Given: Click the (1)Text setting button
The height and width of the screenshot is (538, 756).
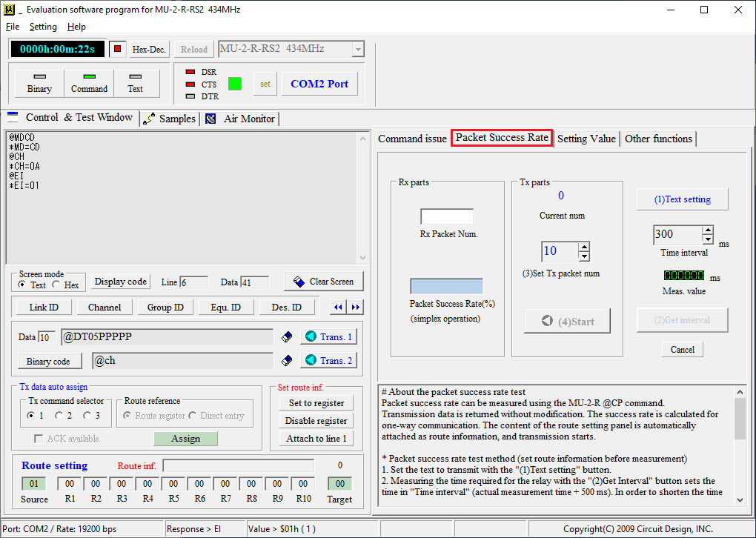Looking at the screenshot, I should pos(682,199).
